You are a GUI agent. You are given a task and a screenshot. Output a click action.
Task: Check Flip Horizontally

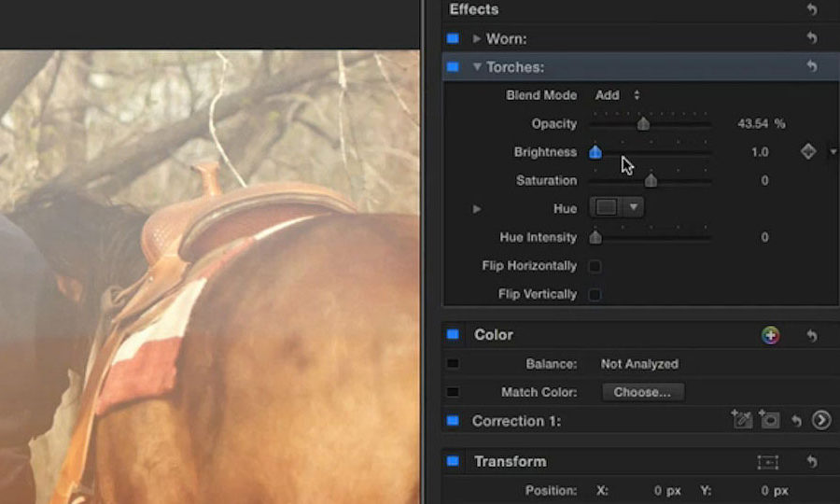point(595,266)
